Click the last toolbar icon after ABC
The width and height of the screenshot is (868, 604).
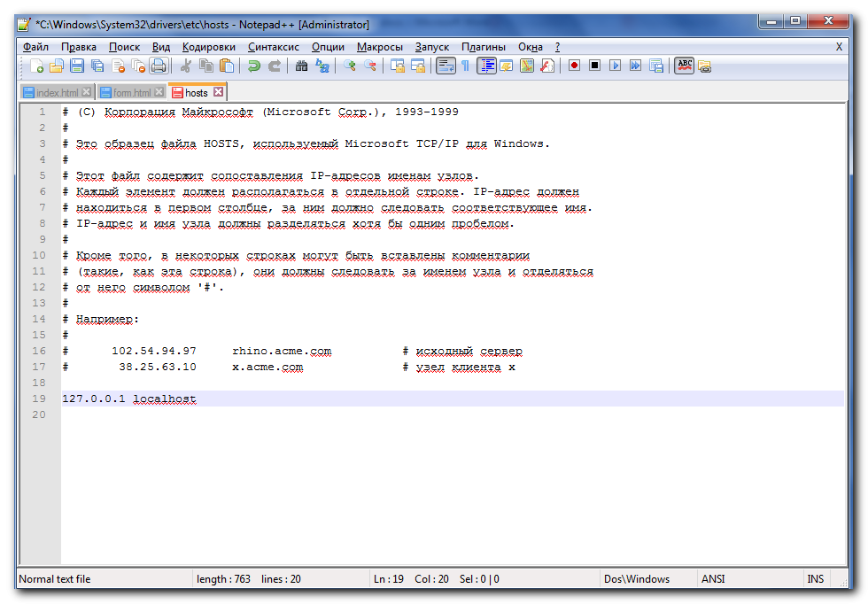click(x=705, y=66)
